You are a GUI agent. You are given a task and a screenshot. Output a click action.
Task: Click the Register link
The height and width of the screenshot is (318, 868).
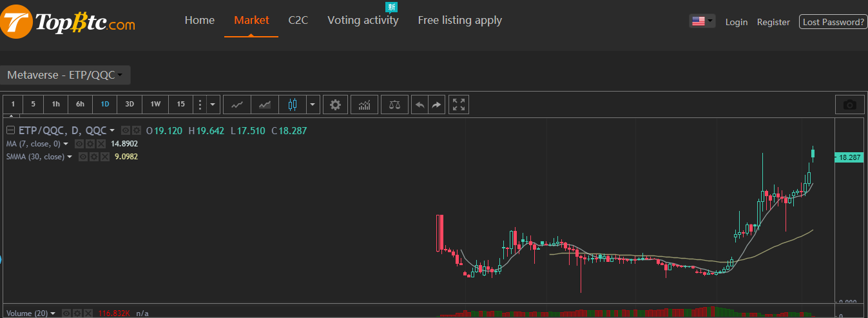773,22
